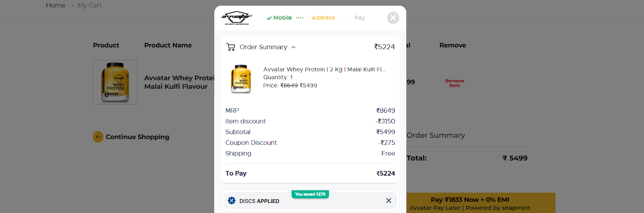Image resolution: width=644 pixels, height=213 pixels.
Task: Click the product image in Order Summary popup
Action: (241, 79)
